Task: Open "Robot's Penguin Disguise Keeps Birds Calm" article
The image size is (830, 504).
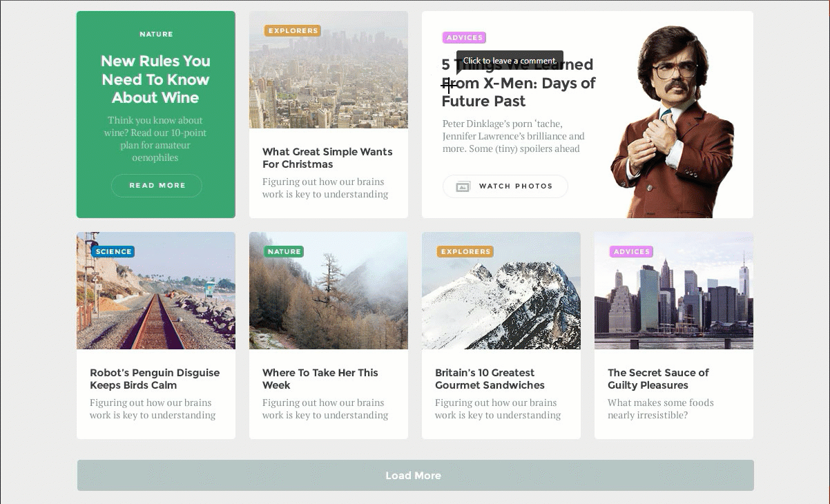Action: (155, 379)
